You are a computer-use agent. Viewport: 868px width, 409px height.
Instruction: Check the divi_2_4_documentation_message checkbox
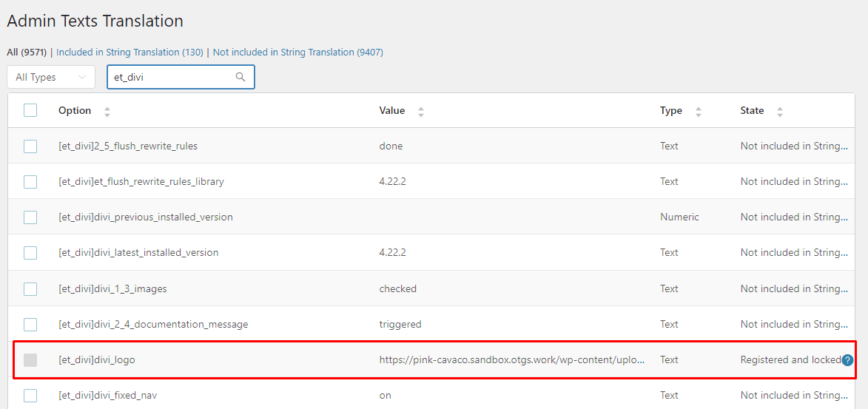(x=30, y=325)
